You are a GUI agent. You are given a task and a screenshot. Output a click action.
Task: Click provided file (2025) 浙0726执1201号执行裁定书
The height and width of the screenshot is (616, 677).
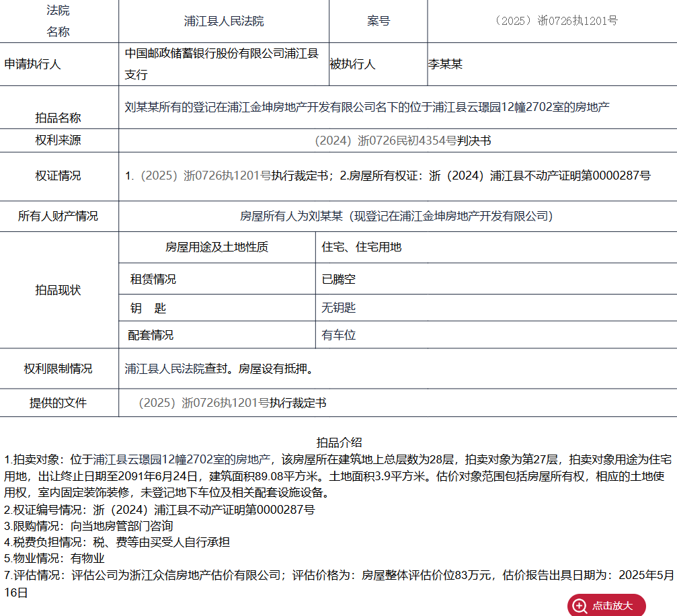click(233, 403)
